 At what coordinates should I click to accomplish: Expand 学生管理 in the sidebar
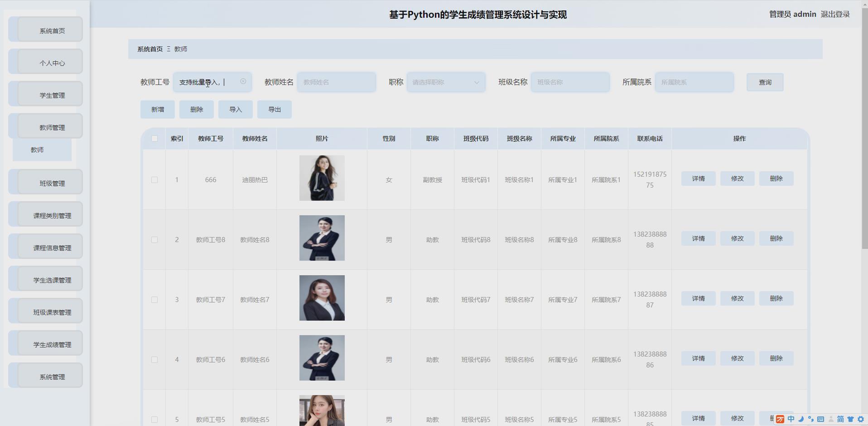(45, 94)
